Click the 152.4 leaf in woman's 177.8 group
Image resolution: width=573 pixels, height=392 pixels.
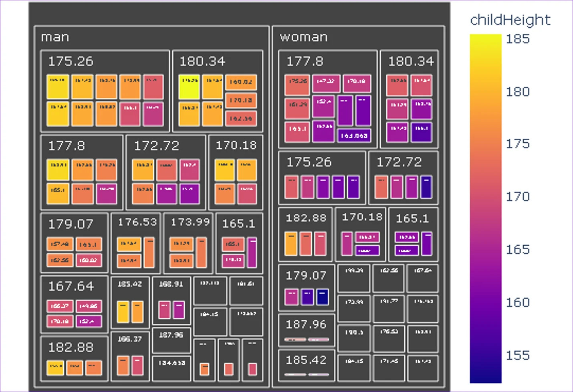click(323, 107)
